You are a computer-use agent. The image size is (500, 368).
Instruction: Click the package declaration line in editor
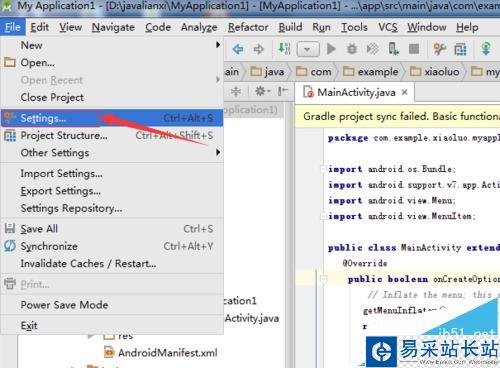pyautogui.click(x=413, y=138)
